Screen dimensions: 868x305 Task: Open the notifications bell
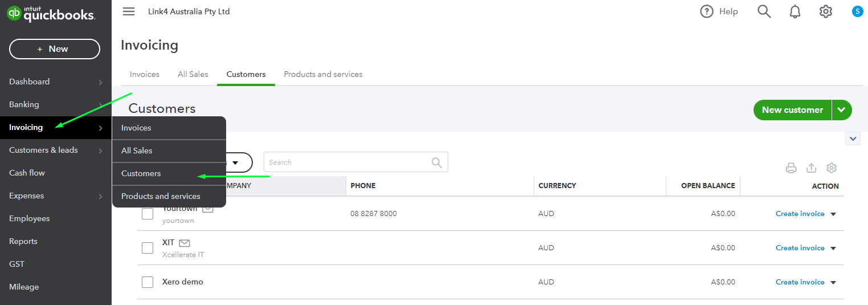[x=795, y=11]
